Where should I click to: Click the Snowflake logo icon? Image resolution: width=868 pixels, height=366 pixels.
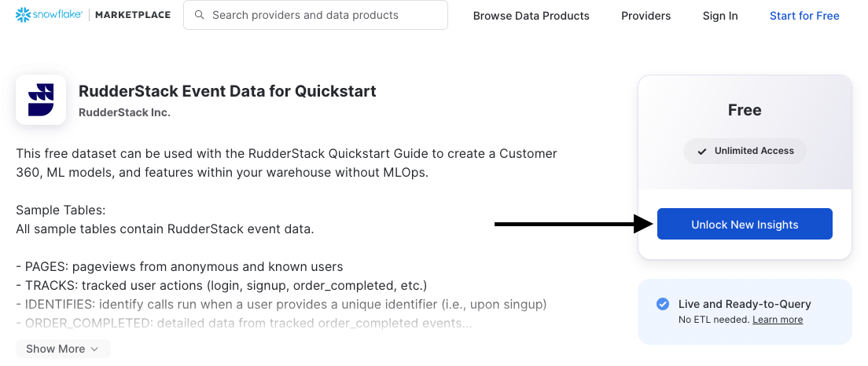point(23,15)
